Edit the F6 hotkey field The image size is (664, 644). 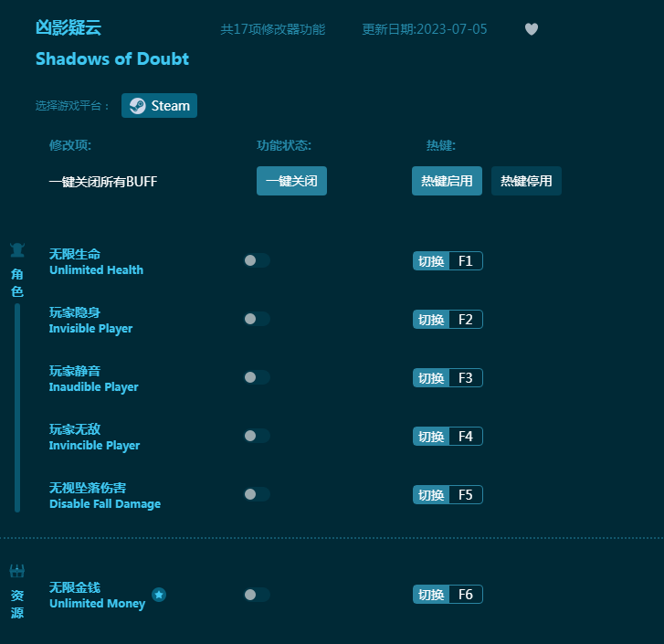466,595
